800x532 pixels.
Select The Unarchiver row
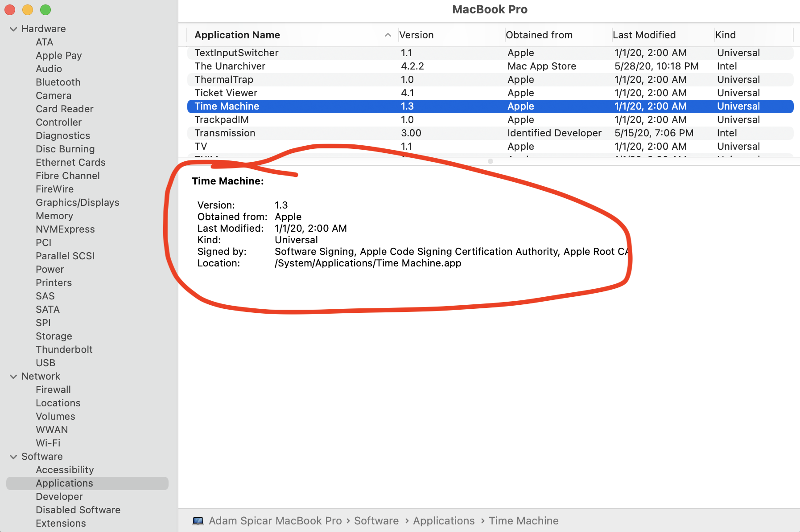[490, 66]
